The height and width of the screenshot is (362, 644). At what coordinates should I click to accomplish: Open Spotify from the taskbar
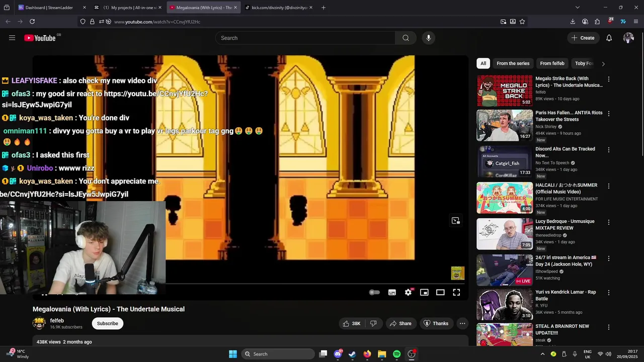click(x=396, y=354)
